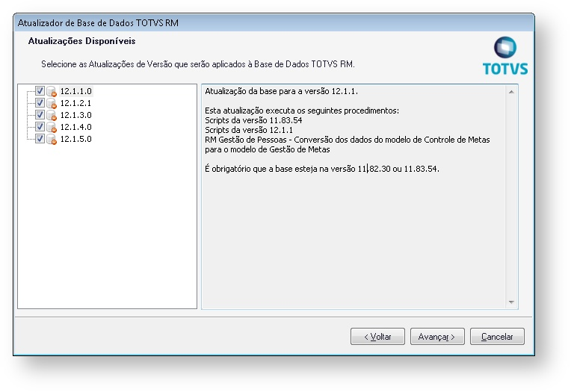Click the description scrollbar down arrow
Viewport: 571px width, 392px height.
511,302
